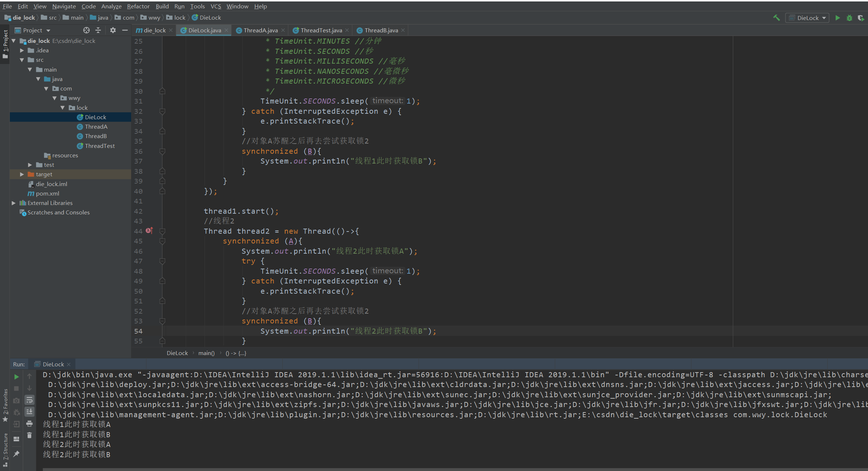The image size is (868, 471).
Task: Expand the External Libraries node
Action: pyautogui.click(x=13, y=202)
